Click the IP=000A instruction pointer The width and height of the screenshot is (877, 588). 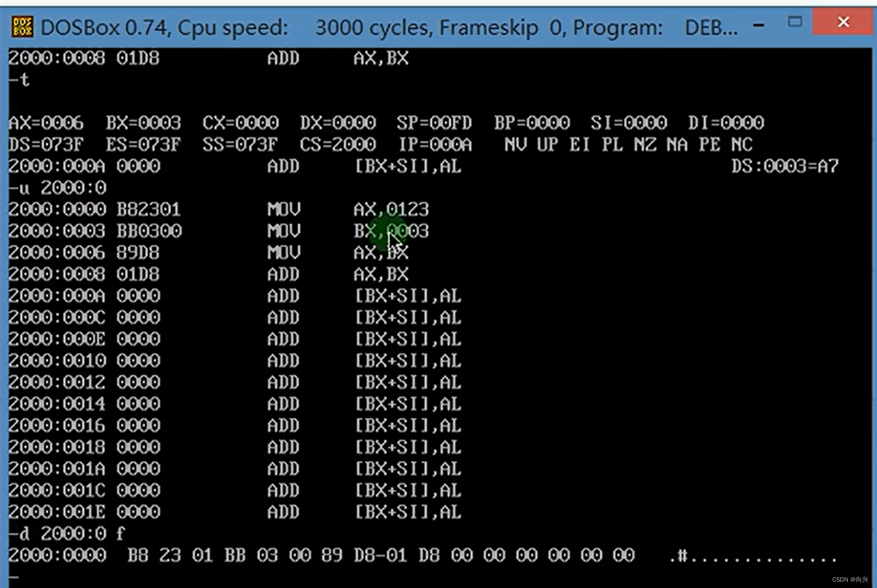(x=435, y=144)
